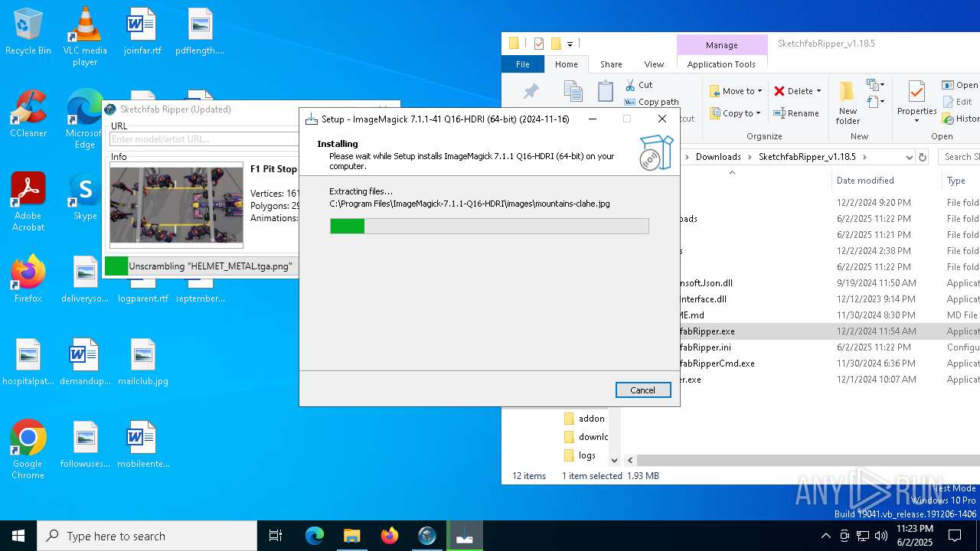The width and height of the screenshot is (980, 551).
Task: Select the deliveryso desktop image file
Action: [85, 279]
